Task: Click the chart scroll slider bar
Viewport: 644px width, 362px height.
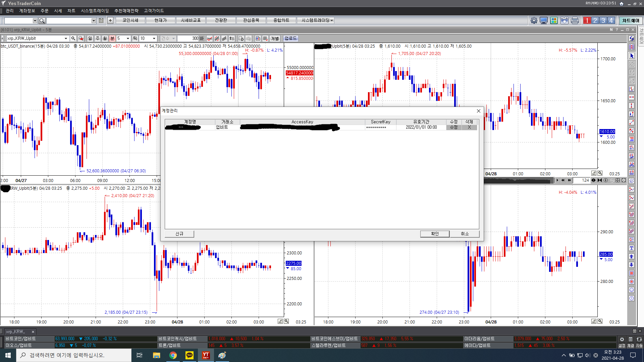Action: 518,181
